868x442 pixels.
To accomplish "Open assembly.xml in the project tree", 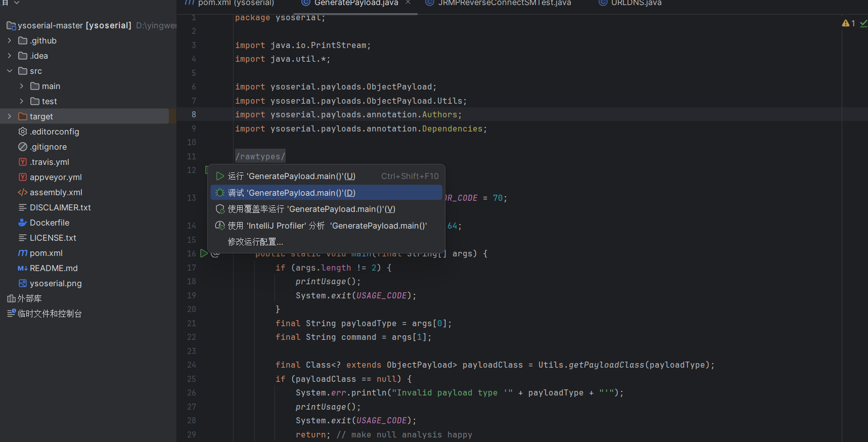I will click(56, 192).
